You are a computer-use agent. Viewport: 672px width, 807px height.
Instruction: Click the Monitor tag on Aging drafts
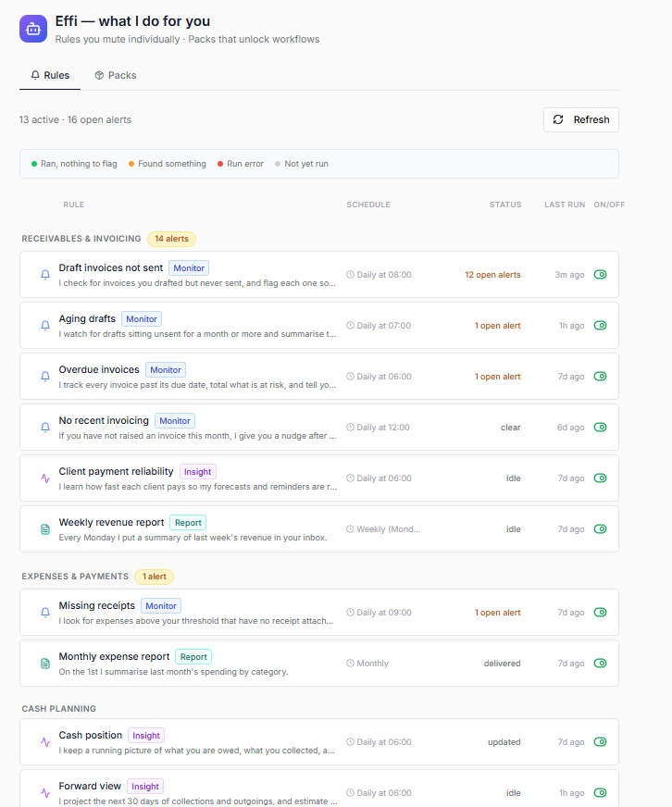point(142,319)
